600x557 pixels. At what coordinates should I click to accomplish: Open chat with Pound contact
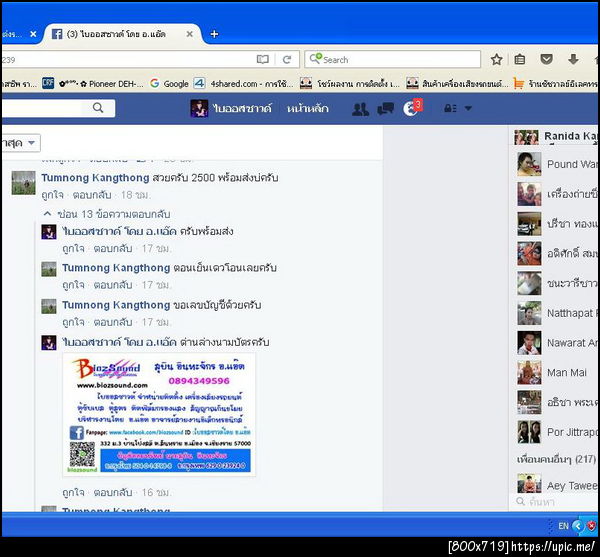(x=555, y=164)
